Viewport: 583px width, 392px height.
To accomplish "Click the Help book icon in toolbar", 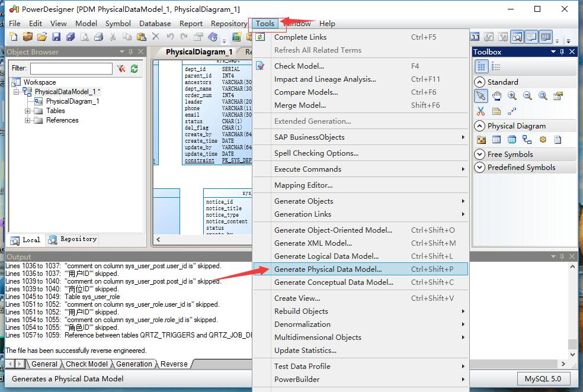I will [x=213, y=36].
